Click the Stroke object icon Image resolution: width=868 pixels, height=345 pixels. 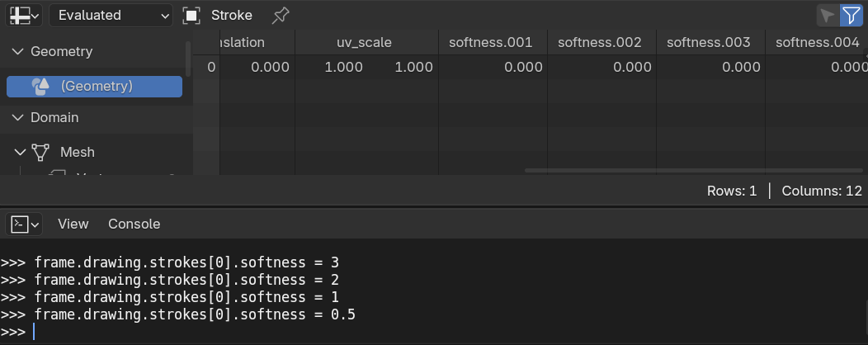coord(191,16)
